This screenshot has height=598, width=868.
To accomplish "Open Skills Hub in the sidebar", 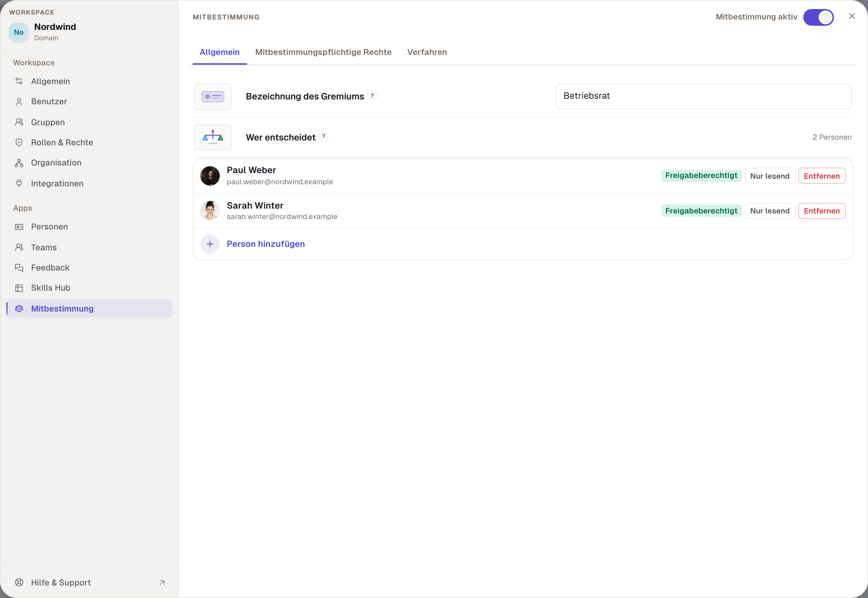I will [89, 288].
